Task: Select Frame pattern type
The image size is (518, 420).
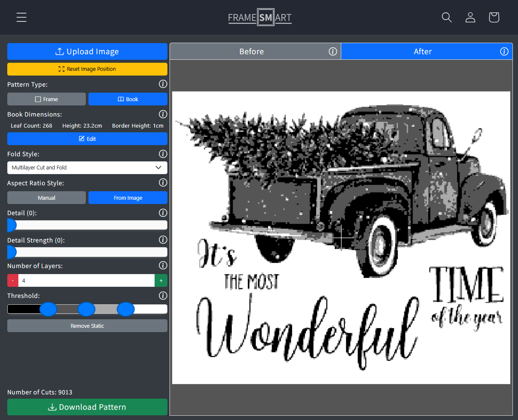Action: point(47,99)
